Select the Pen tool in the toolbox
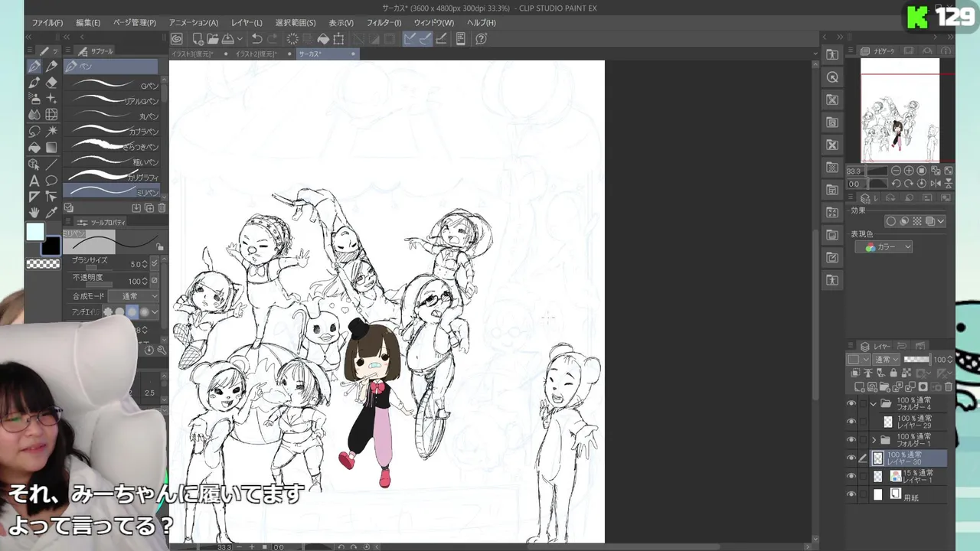Image resolution: width=980 pixels, height=551 pixels. click(x=34, y=67)
